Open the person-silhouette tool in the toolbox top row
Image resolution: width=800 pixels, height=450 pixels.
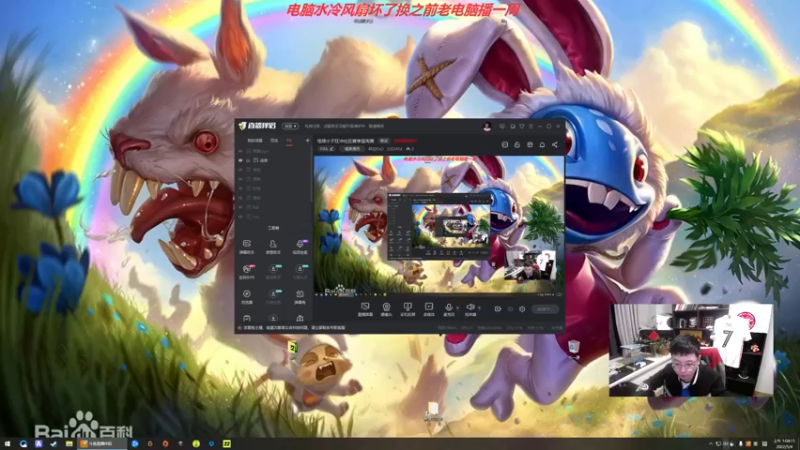click(273, 246)
